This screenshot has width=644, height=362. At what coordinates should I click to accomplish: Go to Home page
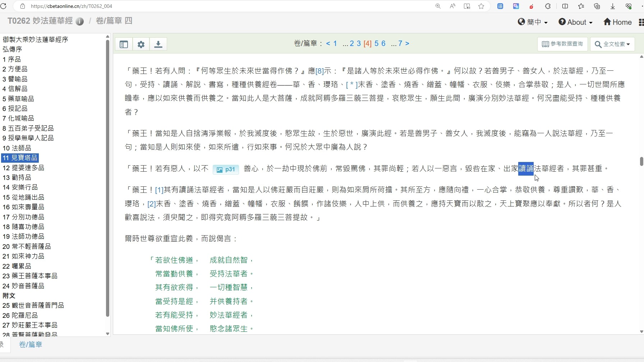(617, 22)
